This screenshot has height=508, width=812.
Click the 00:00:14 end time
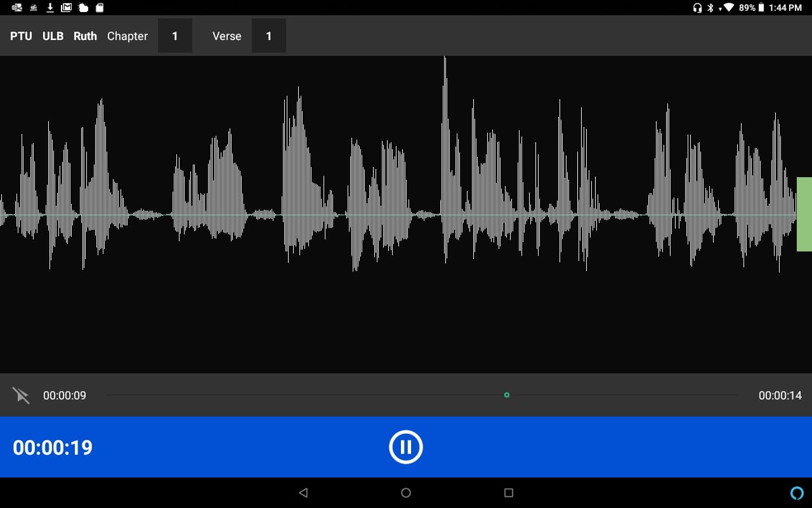pos(780,396)
